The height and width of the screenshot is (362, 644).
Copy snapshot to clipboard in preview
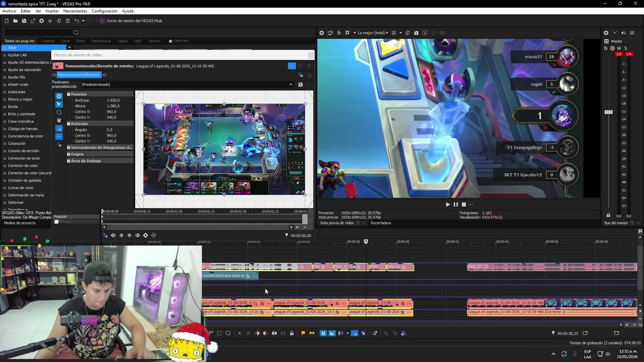pyautogui.click(x=408, y=33)
